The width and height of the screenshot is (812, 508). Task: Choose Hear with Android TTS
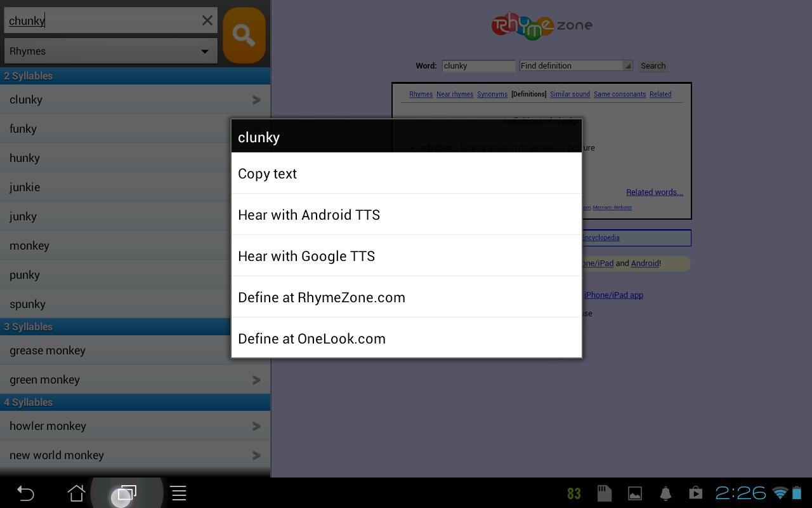point(407,215)
